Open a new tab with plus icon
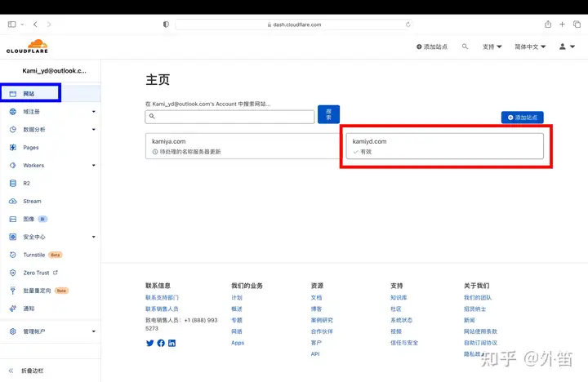The height and width of the screenshot is (382, 588). pyautogui.click(x=562, y=24)
